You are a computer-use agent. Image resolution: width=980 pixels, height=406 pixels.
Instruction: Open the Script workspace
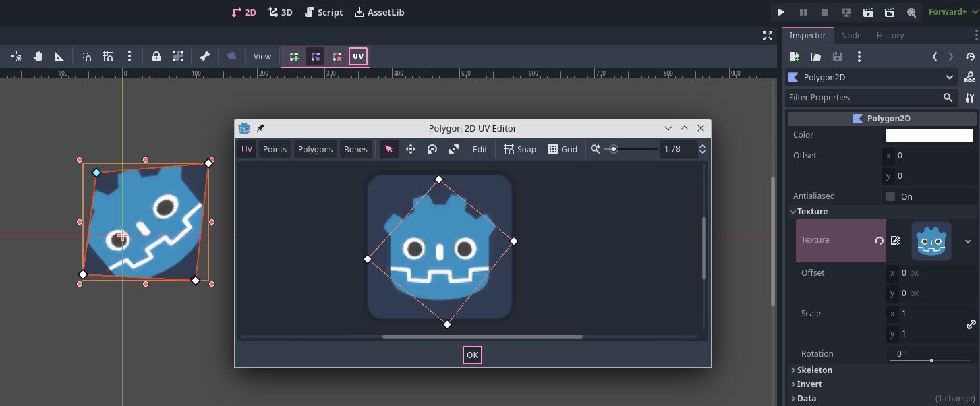tap(324, 12)
